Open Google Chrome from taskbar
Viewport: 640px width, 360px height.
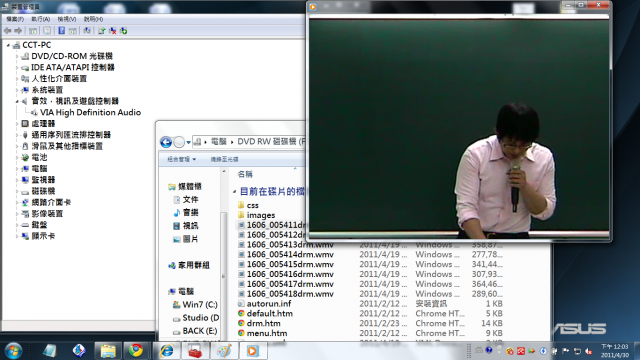[x=136, y=351]
